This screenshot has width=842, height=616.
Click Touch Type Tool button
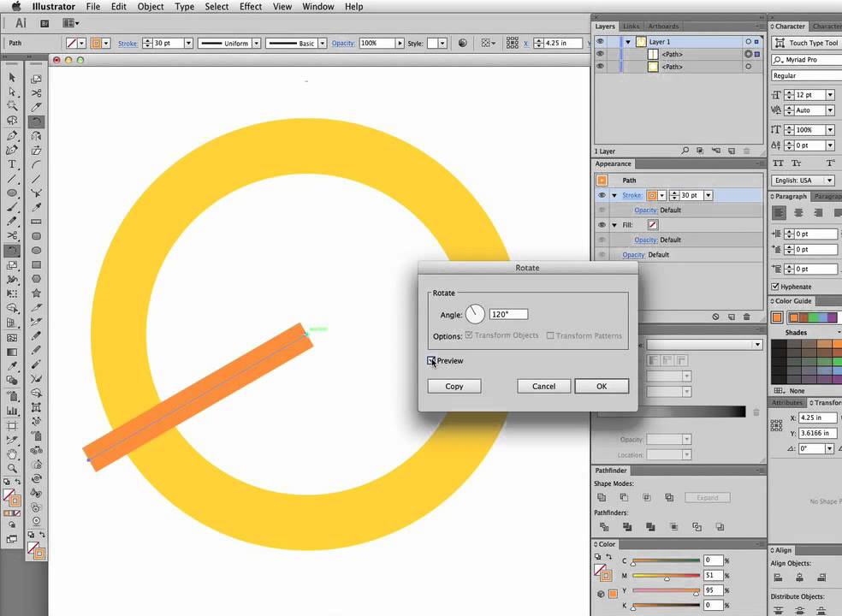coord(807,43)
